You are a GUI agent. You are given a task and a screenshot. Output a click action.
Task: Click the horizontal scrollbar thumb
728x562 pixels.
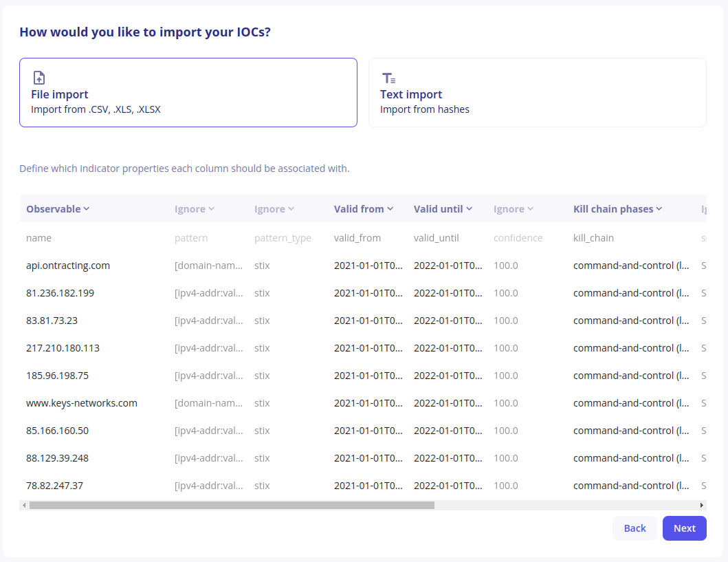pyautogui.click(x=232, y=505)
